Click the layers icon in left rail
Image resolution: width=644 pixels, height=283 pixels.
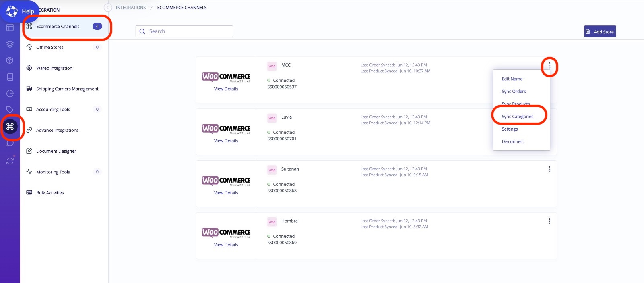(10, 44)
